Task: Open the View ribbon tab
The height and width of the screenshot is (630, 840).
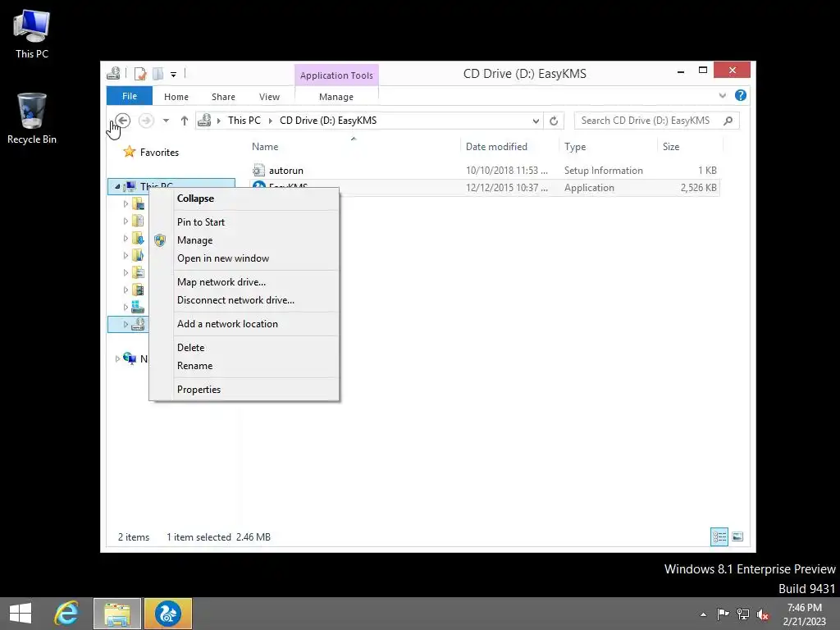Action: pos(269,97)
